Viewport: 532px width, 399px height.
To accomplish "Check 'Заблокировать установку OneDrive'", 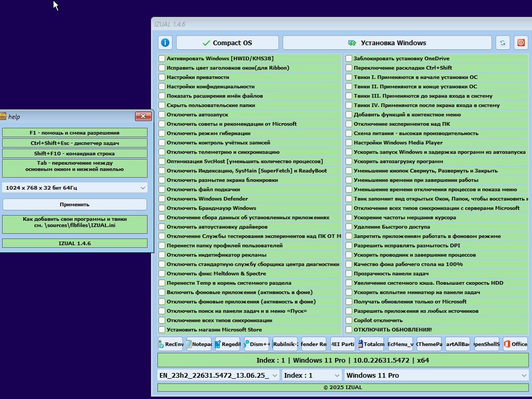I will click(349, 58).
